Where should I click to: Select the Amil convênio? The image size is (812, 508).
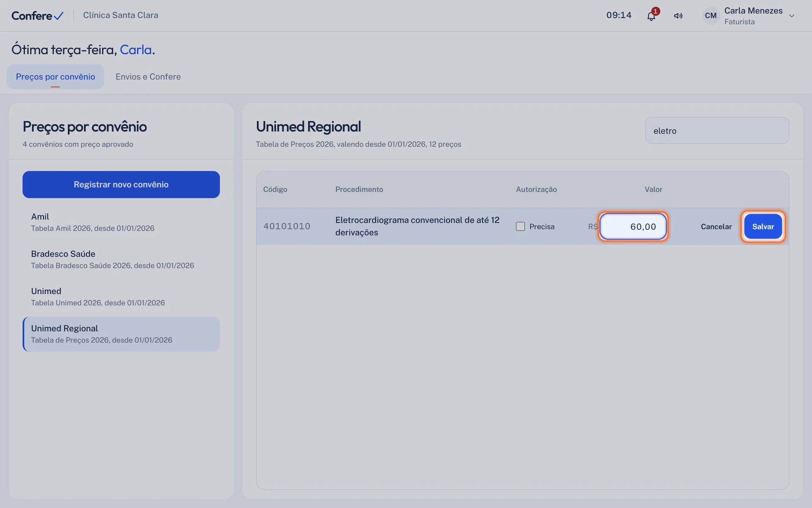coord(121,222)
